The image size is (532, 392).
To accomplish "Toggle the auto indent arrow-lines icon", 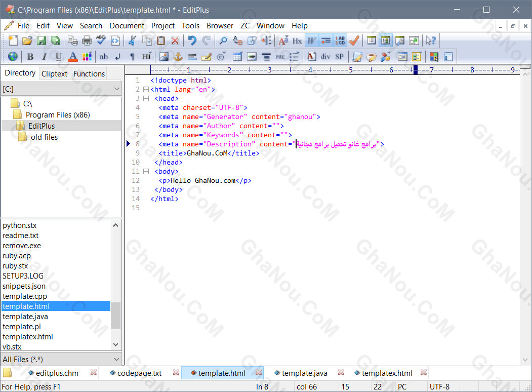I will (x=325, y=41).
